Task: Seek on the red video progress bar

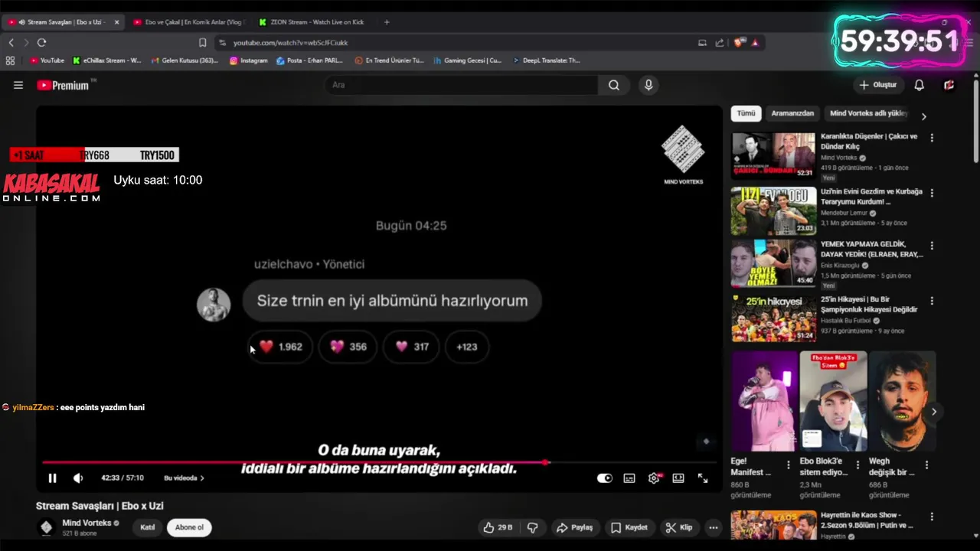Action: (x=379, y=462)
